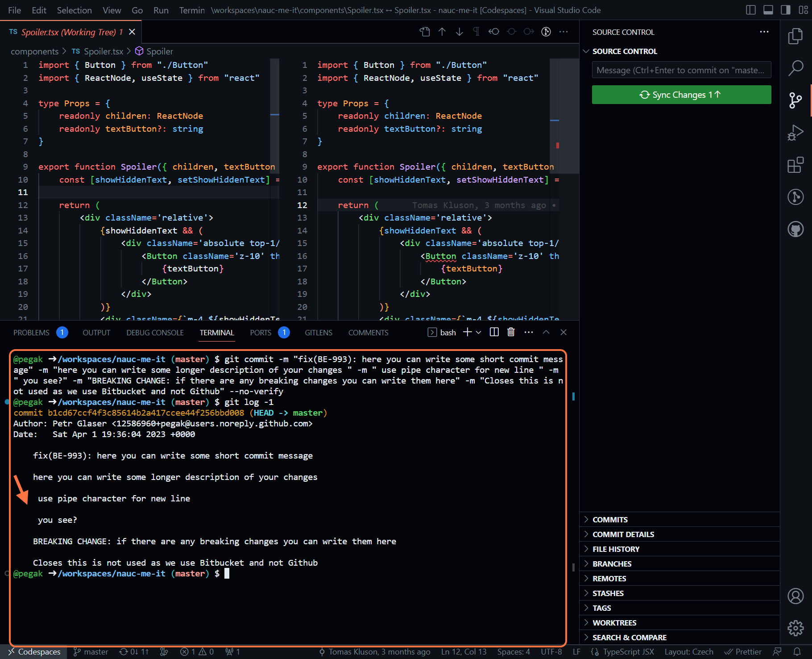Kill terminal with the trash icon
This screenshot has width=812, height=659.
click(511, 332)
